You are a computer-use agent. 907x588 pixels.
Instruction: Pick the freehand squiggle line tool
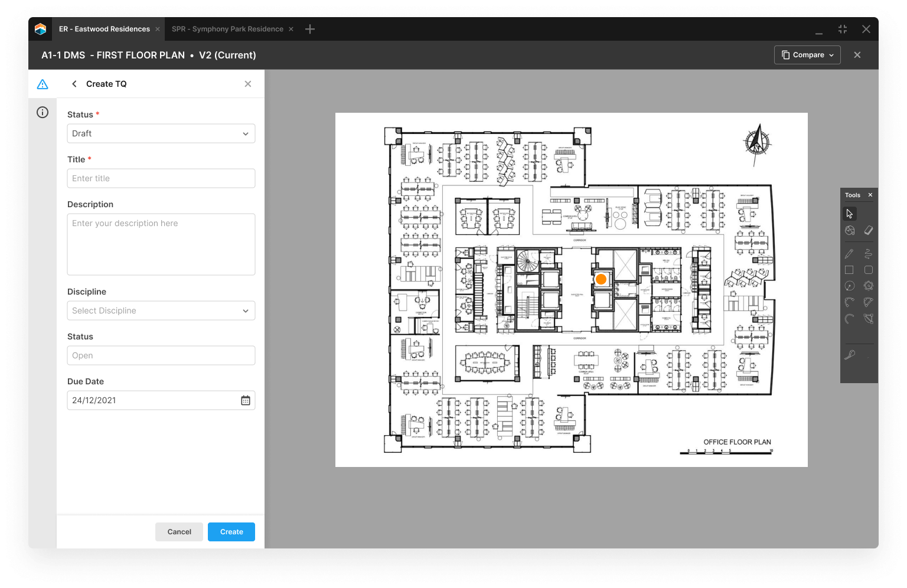coord(868,254)
